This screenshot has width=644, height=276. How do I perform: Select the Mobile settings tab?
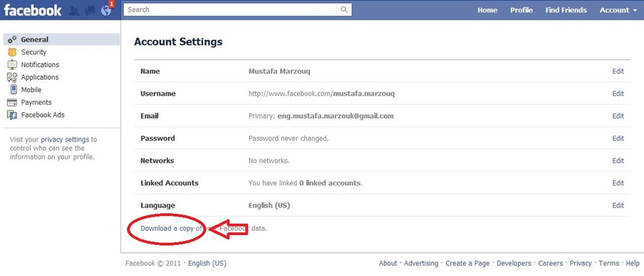62,89
